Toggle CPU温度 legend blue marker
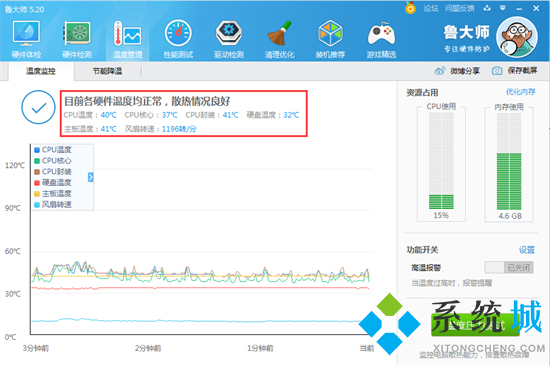Screen dimensions: 550x366 point(37,150)
